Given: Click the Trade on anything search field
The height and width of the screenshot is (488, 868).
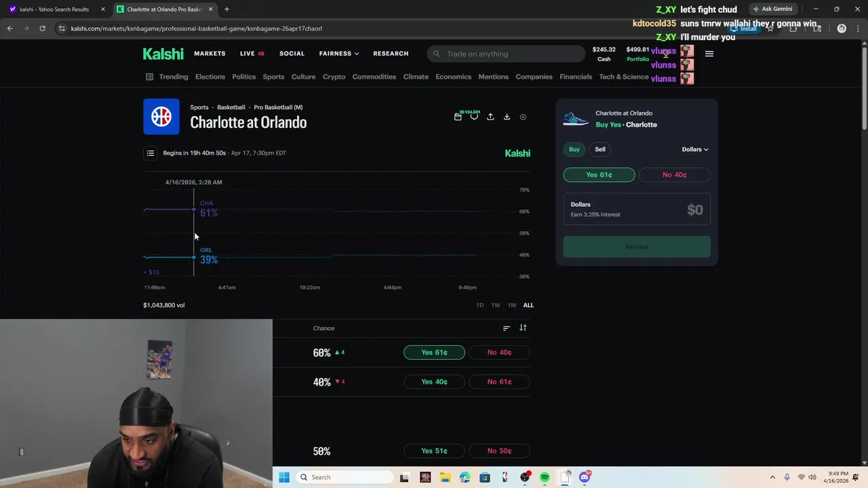Looking at the screenshot, I should pyautogui.click(x=506, y=54).
